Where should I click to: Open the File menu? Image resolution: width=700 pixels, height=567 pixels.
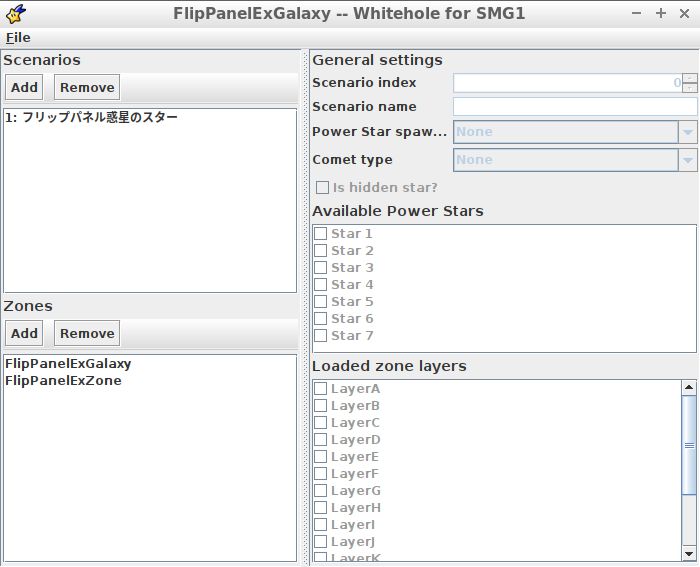tap(18, 38)
